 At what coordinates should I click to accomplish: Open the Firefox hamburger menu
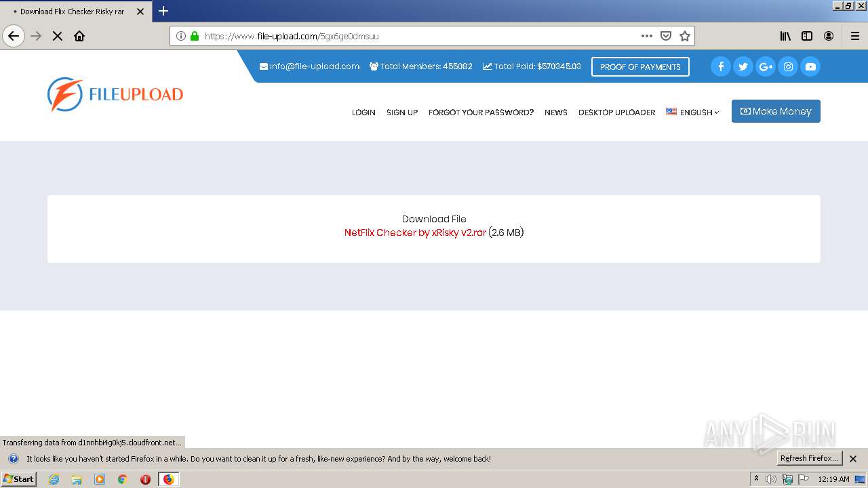tap(855, 36)
